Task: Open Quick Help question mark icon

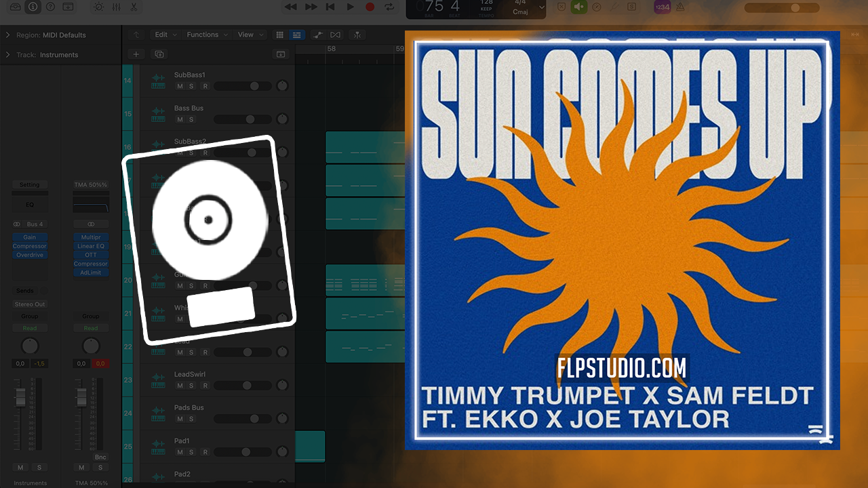Action: pyautogui.click(x=50, y=7)
